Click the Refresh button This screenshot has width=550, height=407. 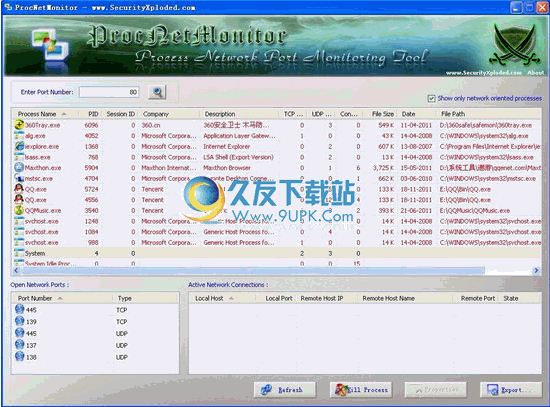284,389
